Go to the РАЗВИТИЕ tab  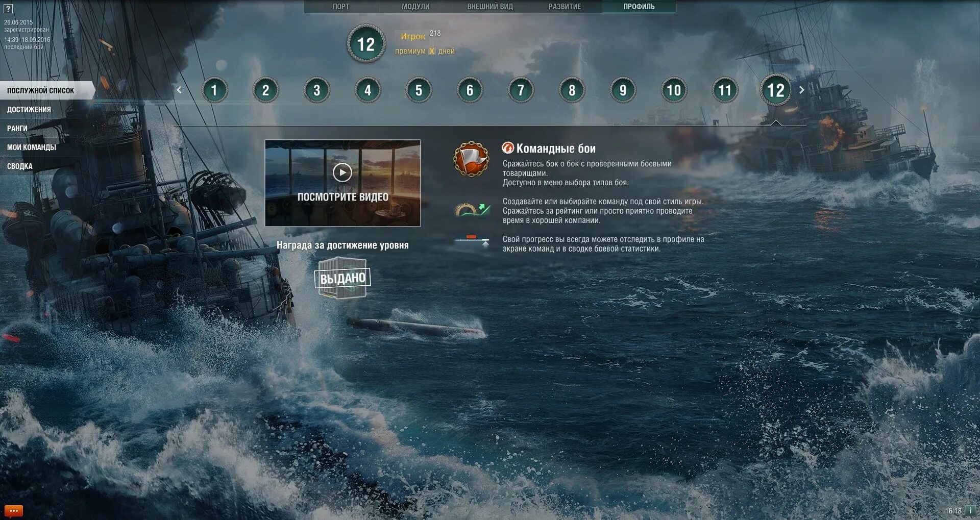point(565,7)
